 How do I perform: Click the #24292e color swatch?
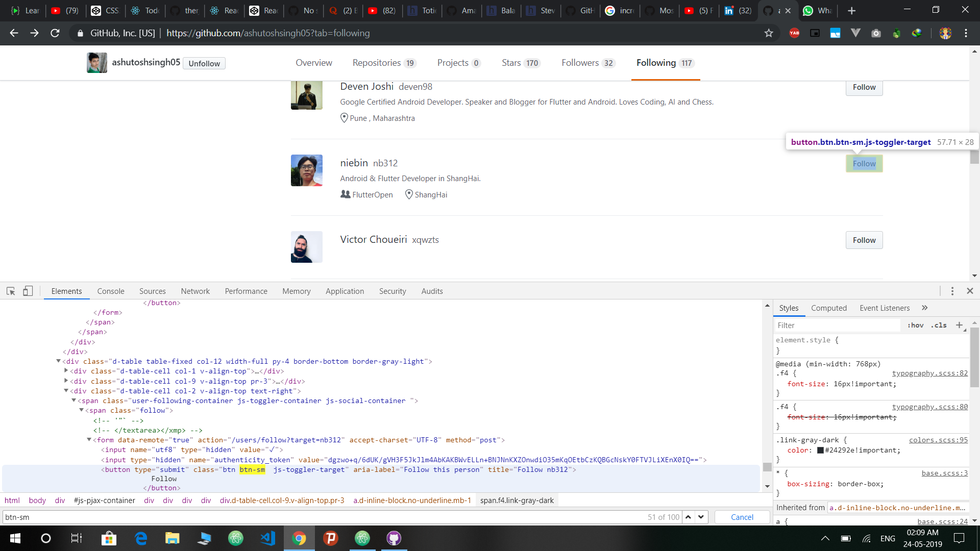pos(820,450)
